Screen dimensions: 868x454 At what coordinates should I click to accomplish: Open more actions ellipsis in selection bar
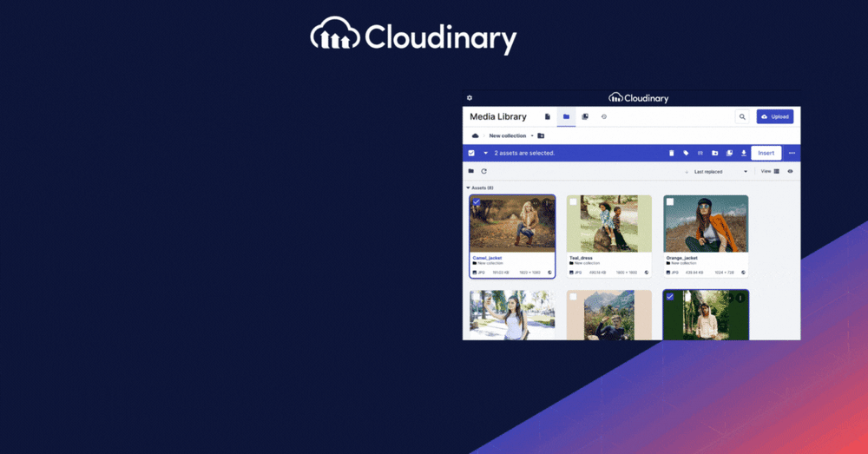point(792,153)
